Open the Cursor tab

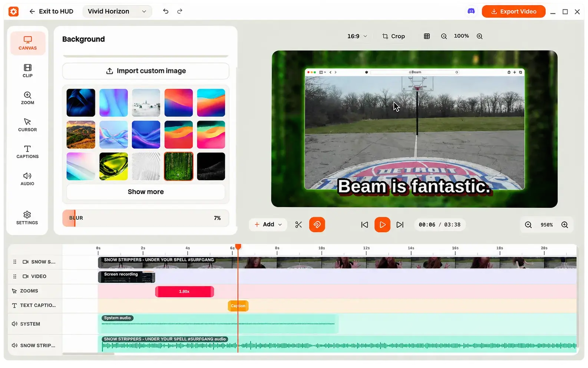[x=27, y=125]
